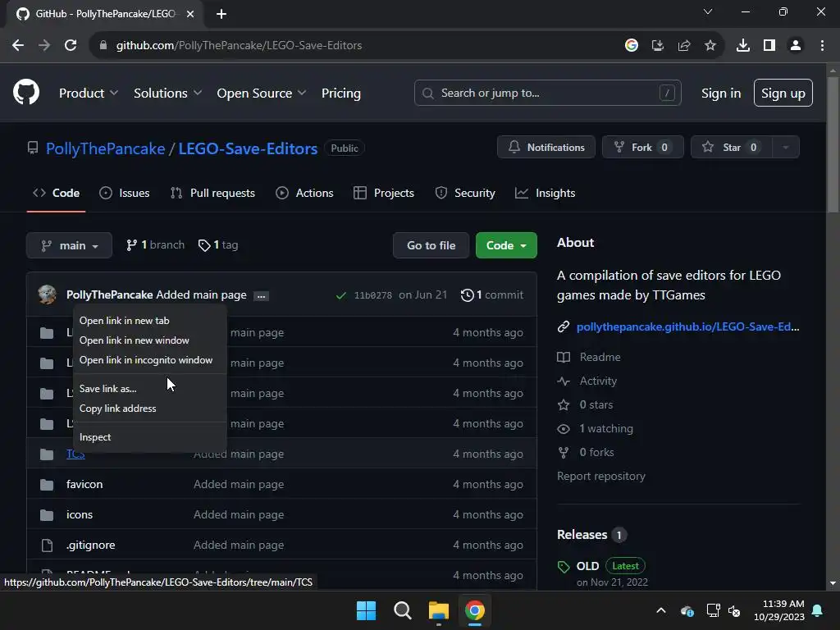The height and width of the screenshot is (630, 840).
Task: Click the Google icon in address bar
Action: coord(632,46)
